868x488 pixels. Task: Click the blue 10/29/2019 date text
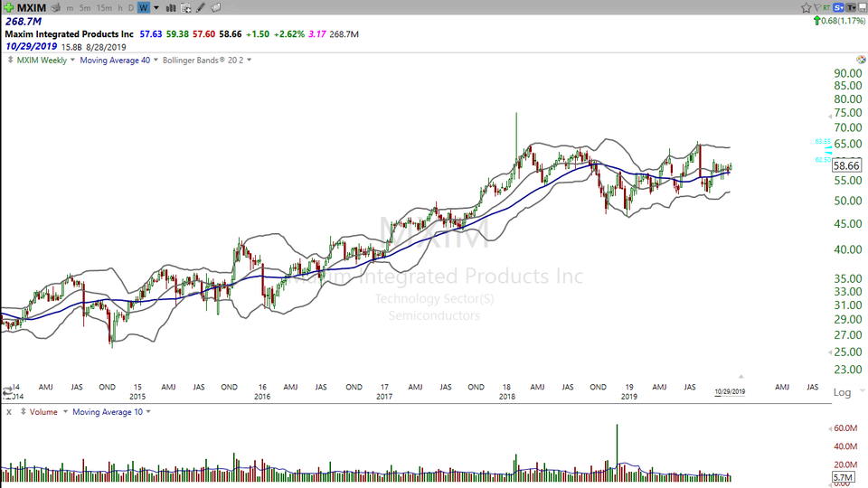tap(31, 46)
